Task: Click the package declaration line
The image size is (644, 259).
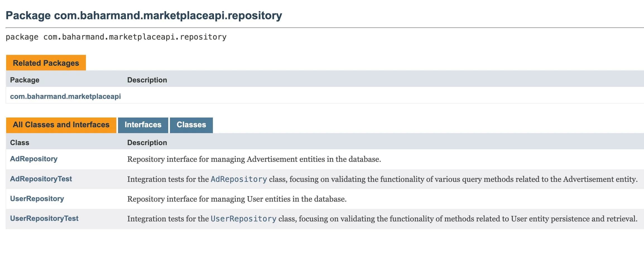Action: (116, 36)
